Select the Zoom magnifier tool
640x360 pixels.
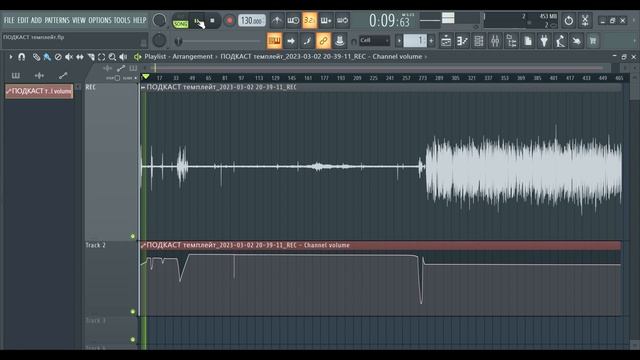click(x=112, y=57)
